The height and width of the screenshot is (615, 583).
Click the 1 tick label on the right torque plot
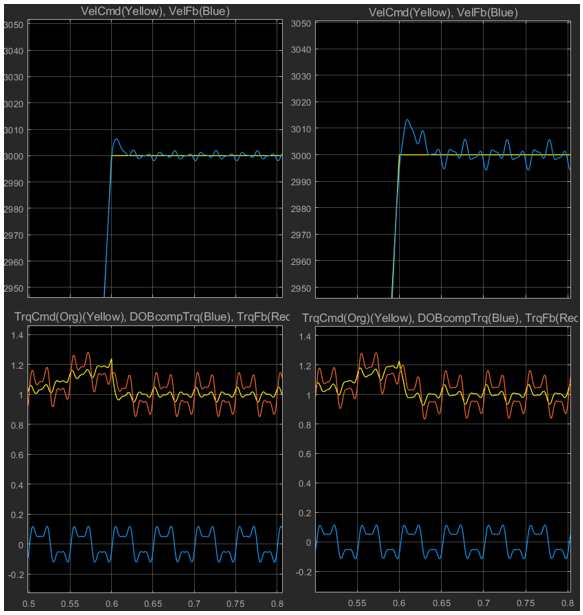[x=309, y=395]
